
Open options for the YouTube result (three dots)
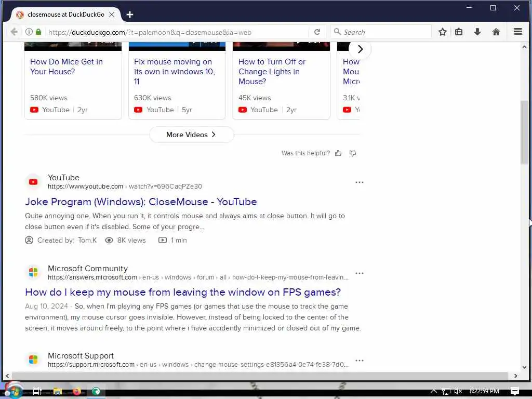point(360,182)
